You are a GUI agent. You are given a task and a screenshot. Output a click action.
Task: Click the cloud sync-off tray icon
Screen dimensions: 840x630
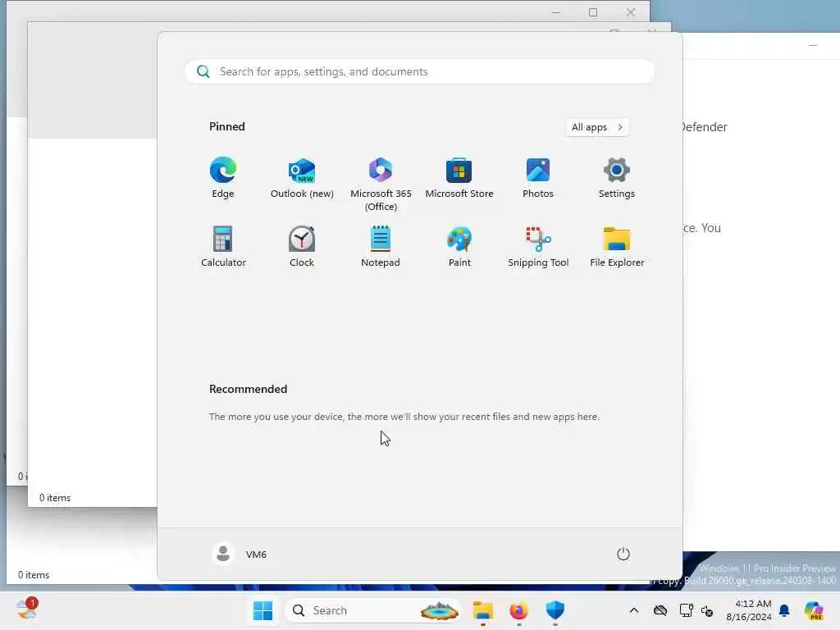[660, 610]
